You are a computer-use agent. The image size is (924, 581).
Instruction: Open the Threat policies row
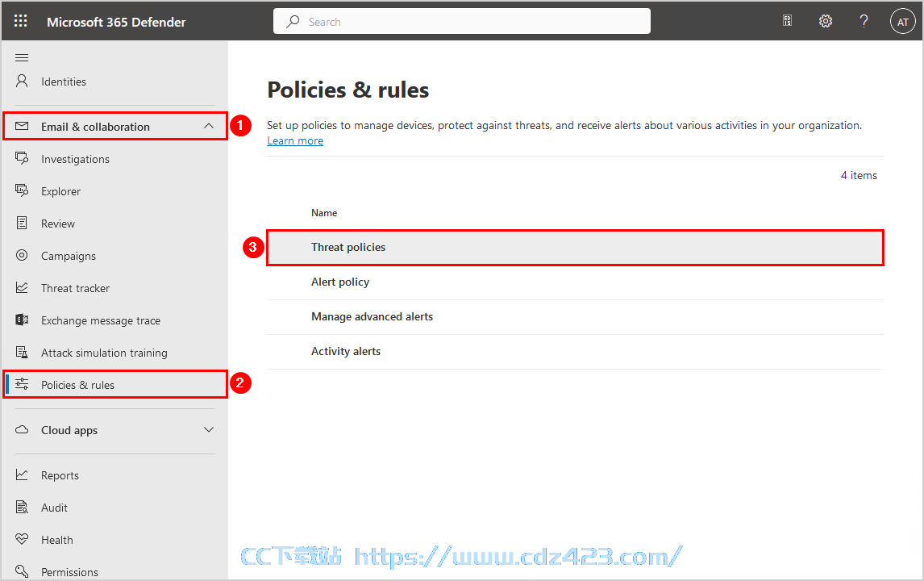pos(575,248)
